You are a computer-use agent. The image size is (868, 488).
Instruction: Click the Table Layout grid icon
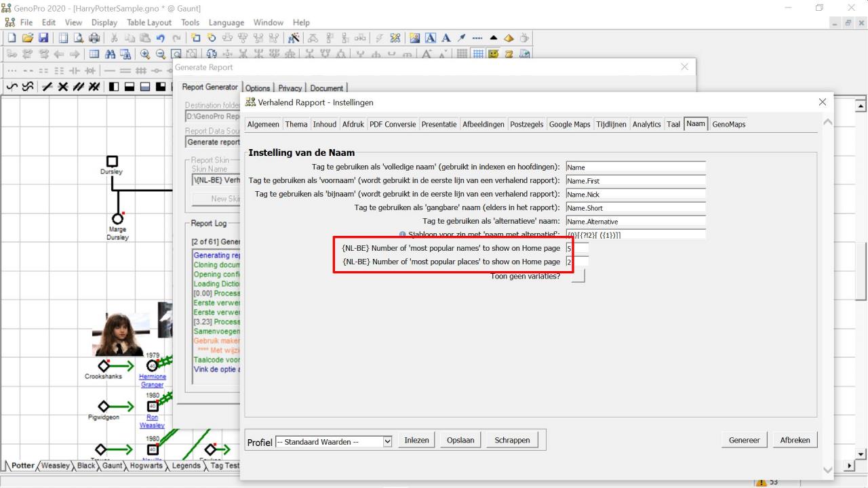pos(95,55)
